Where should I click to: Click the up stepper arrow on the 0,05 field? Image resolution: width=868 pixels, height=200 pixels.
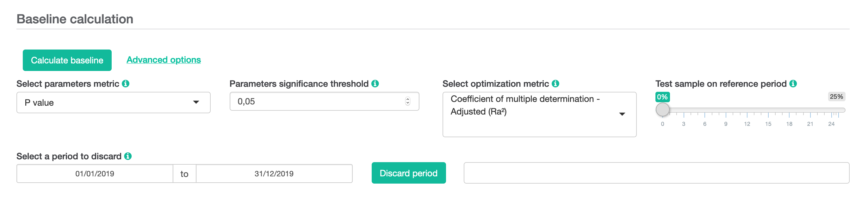(408, 99)
